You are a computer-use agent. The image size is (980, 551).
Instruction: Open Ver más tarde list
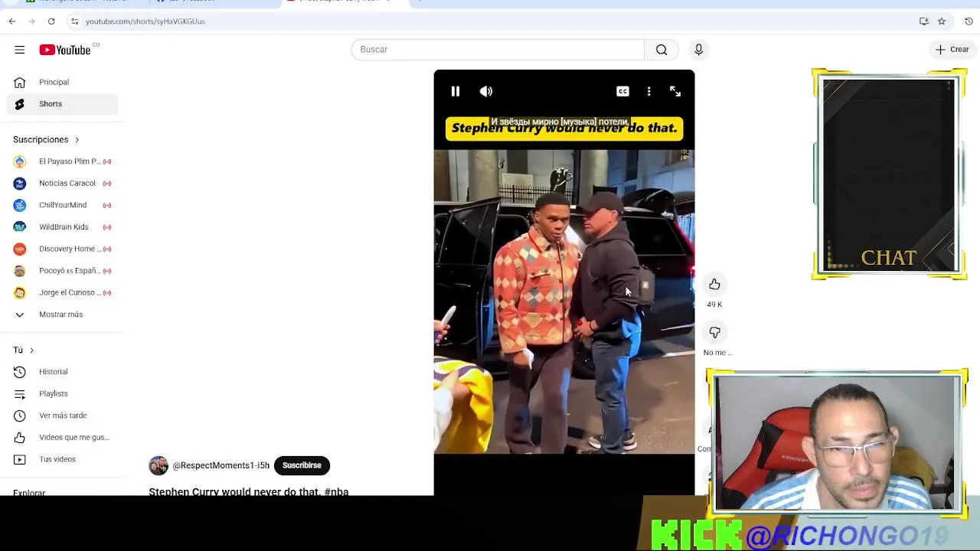(62, 416)
